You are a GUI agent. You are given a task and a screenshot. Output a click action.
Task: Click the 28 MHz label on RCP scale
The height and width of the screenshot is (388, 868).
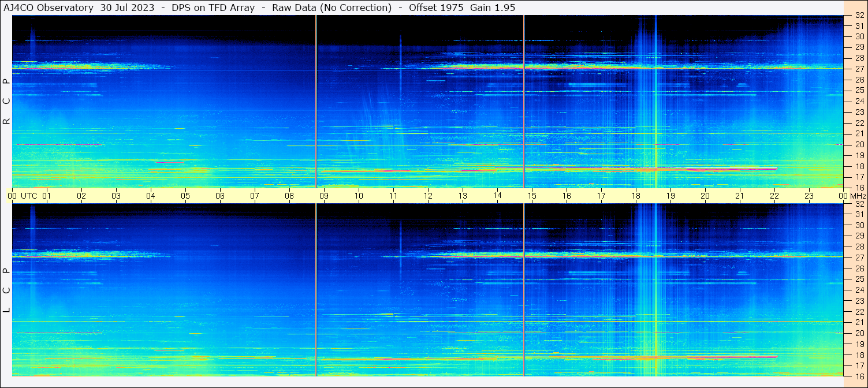coord(859,58)
